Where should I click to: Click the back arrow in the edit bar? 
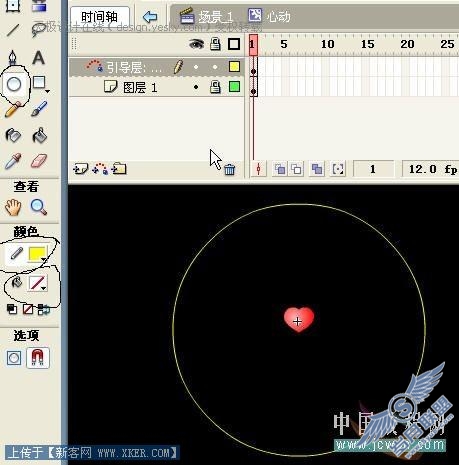150,16
